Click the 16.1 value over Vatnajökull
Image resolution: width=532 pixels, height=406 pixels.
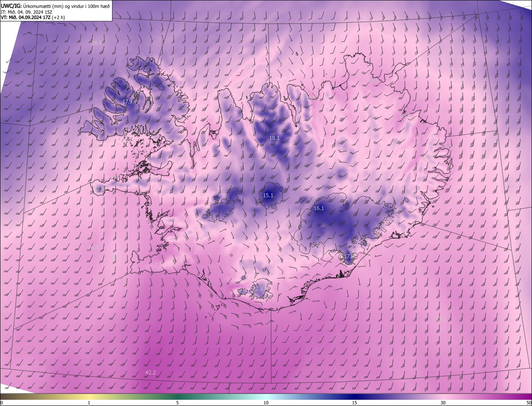coord(319,208)
